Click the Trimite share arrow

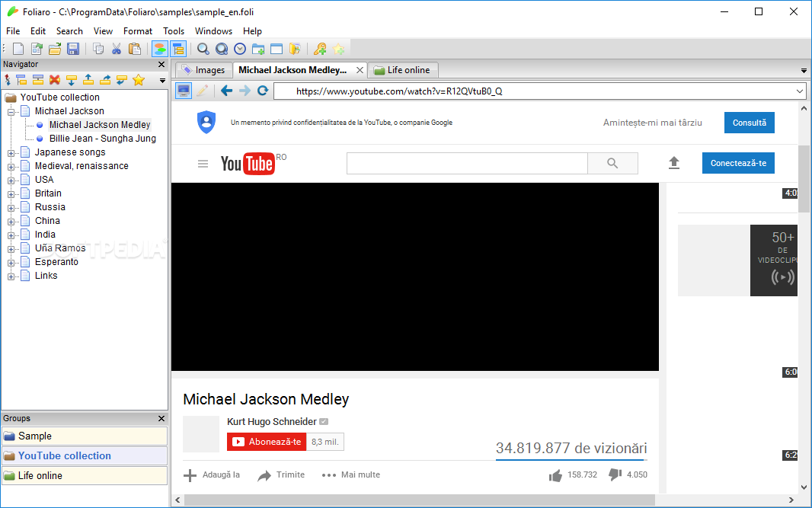click(x=264, y=475)
